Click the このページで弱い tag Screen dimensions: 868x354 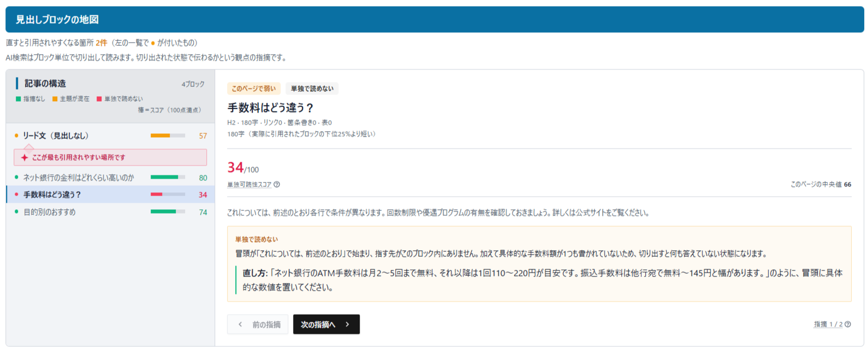(x=254, y=88)
